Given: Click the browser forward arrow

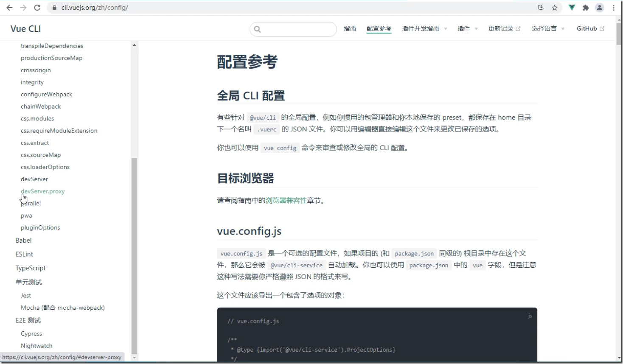Looking at the screenshot, I should (x=23, y=8).
